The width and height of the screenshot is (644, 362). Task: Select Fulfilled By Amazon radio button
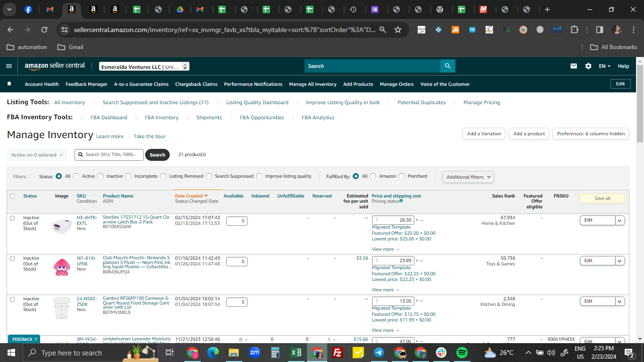pos(373,176)
